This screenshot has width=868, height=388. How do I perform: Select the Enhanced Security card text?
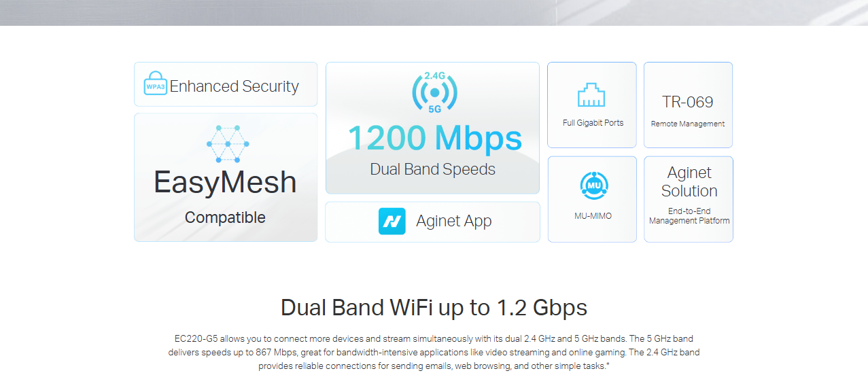(x=234, y=86)
